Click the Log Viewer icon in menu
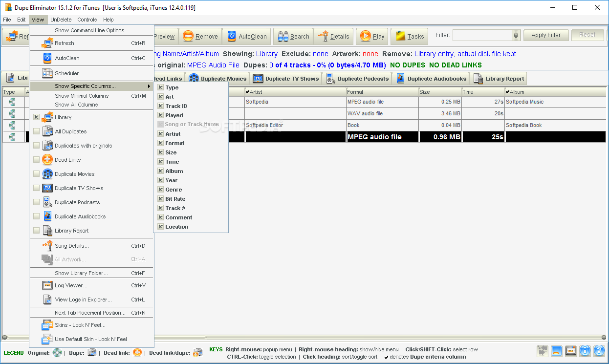 (x=47, y=285)
